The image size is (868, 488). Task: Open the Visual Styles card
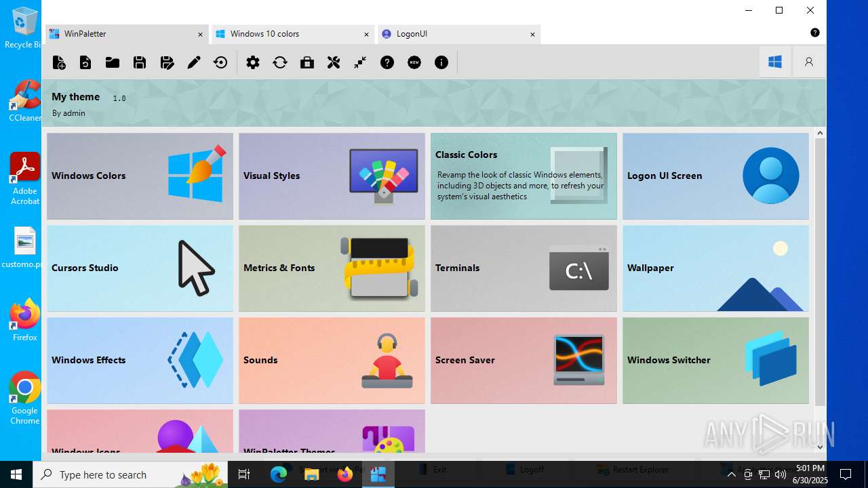click(x=332, y=176)
